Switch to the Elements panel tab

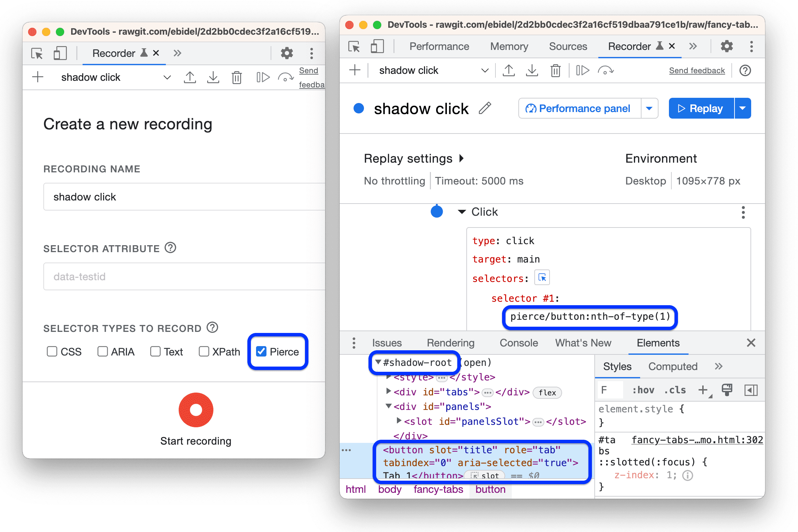click(x=653, y=342)
